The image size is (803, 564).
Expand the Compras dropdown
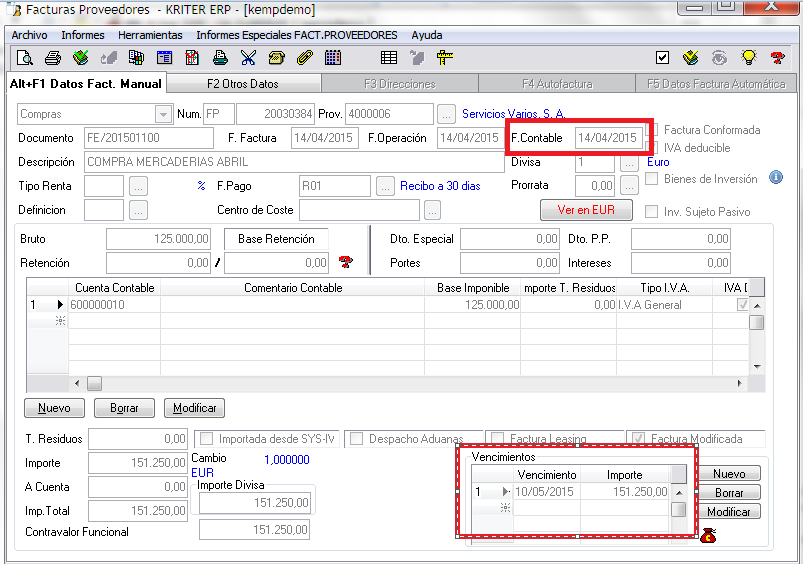(x=164, y=114)
